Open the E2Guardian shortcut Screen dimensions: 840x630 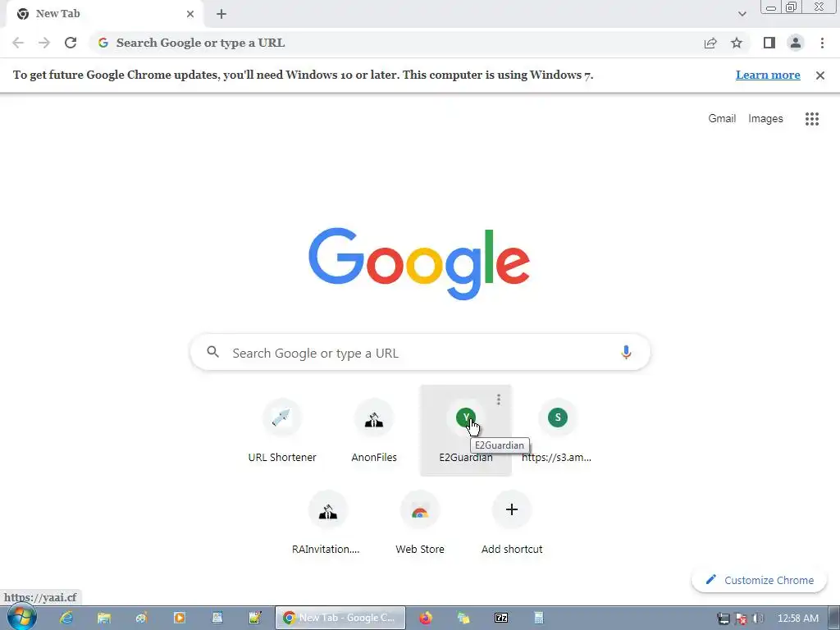tap(466, 430)
